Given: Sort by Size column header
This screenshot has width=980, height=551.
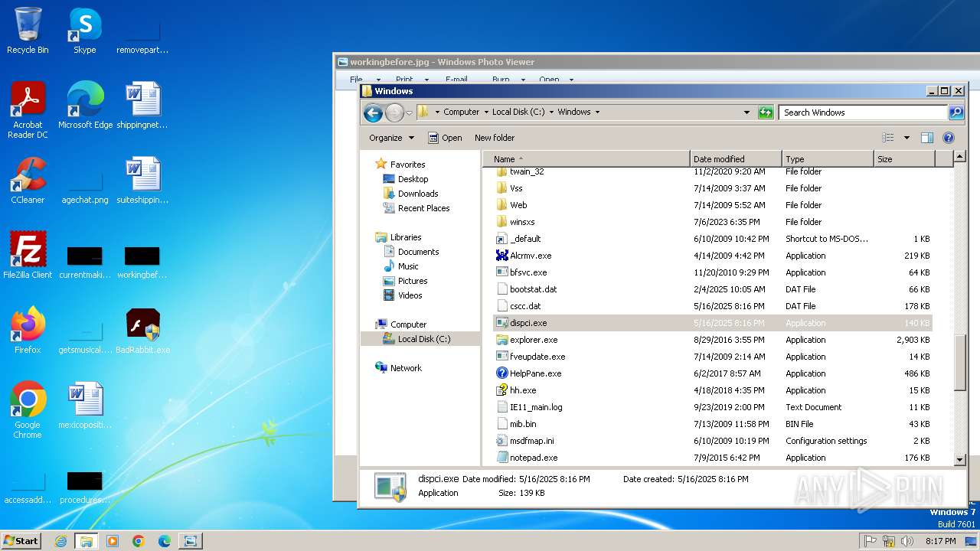Looking at the screenshot, I should coord(904,159).
